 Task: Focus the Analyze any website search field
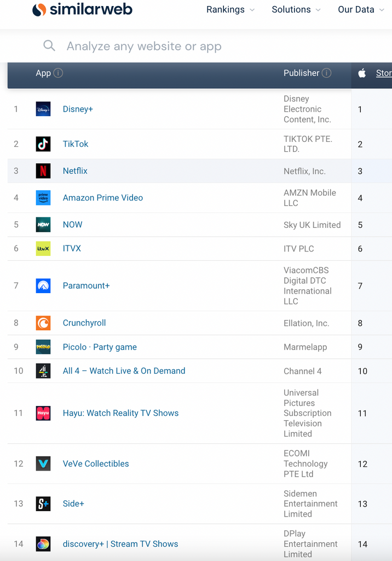tap(215, 46)
